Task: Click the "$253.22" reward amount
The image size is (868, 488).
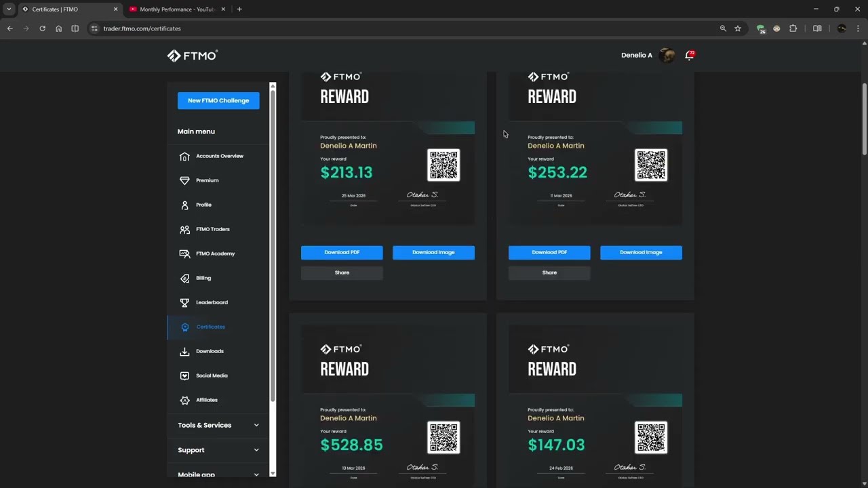Action: 557,173
